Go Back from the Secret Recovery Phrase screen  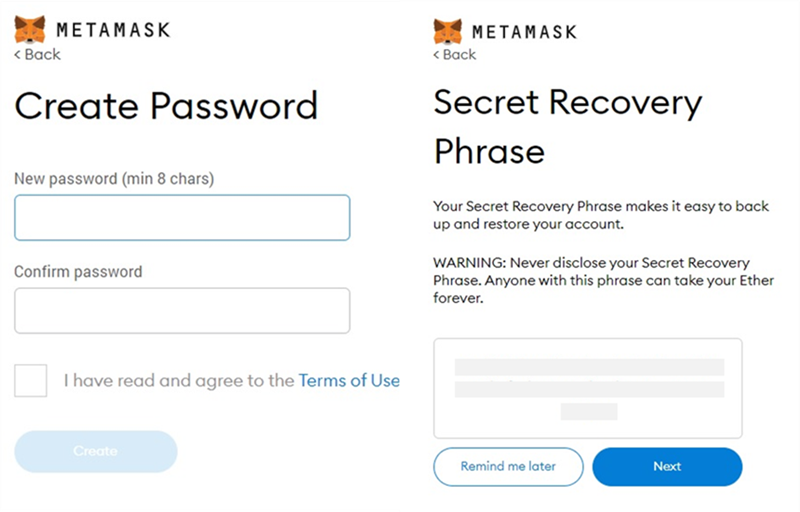coord(455,54)
